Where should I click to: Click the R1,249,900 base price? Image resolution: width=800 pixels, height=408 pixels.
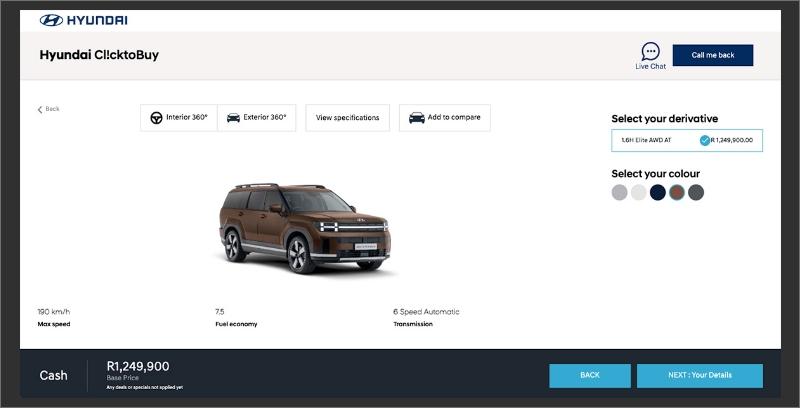point(138,366)
